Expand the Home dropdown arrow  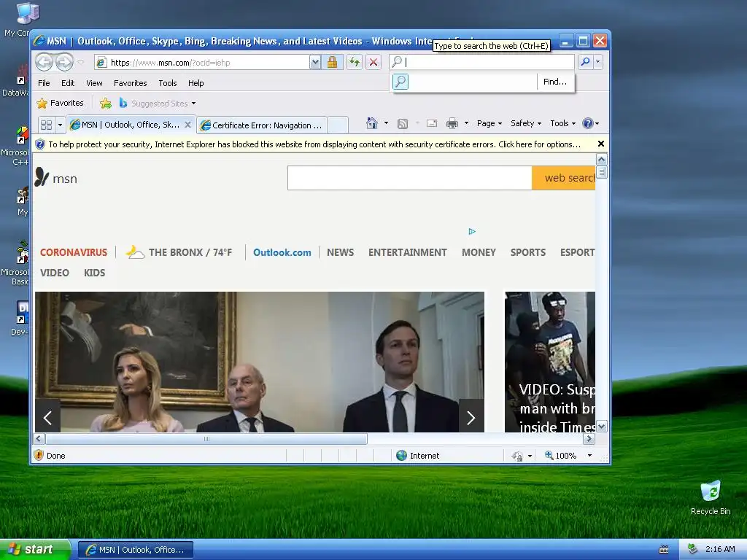(386, 123)
